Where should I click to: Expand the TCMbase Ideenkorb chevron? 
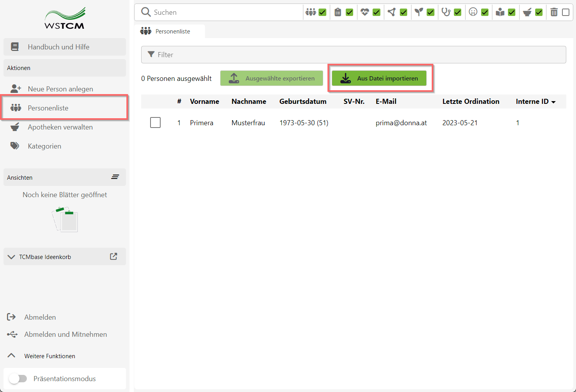coord(12,257)
